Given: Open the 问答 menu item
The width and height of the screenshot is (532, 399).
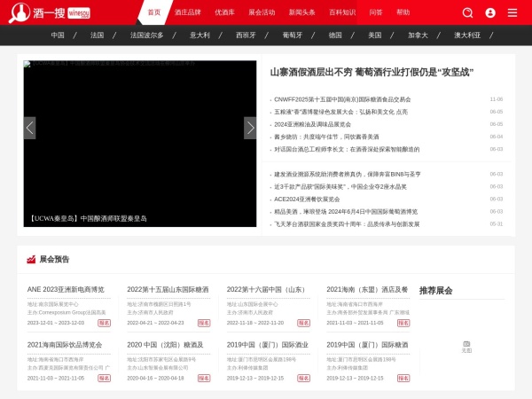Looking at the screenshot, I should point(376,12).
